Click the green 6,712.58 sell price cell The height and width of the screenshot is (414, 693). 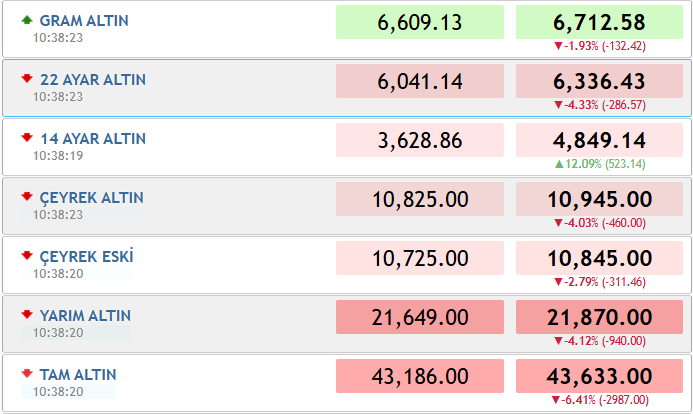click(599, 22)
